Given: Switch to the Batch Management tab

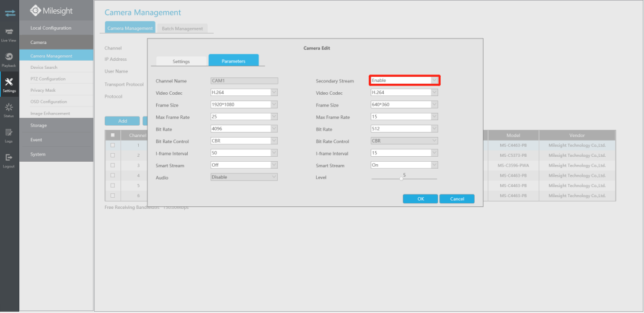Looking at the screenshot, I should click(182, 29).
